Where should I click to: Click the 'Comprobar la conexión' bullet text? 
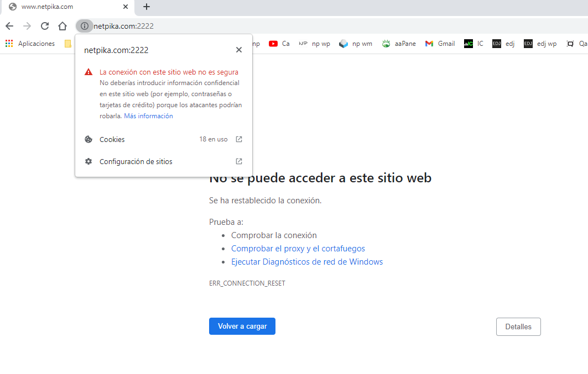coord(274,235)
